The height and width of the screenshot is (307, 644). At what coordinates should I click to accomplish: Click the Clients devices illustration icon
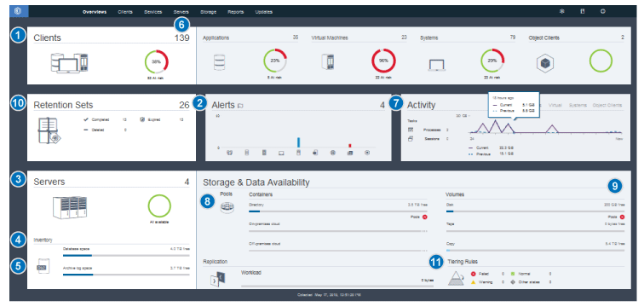click(x=69, y=62)
